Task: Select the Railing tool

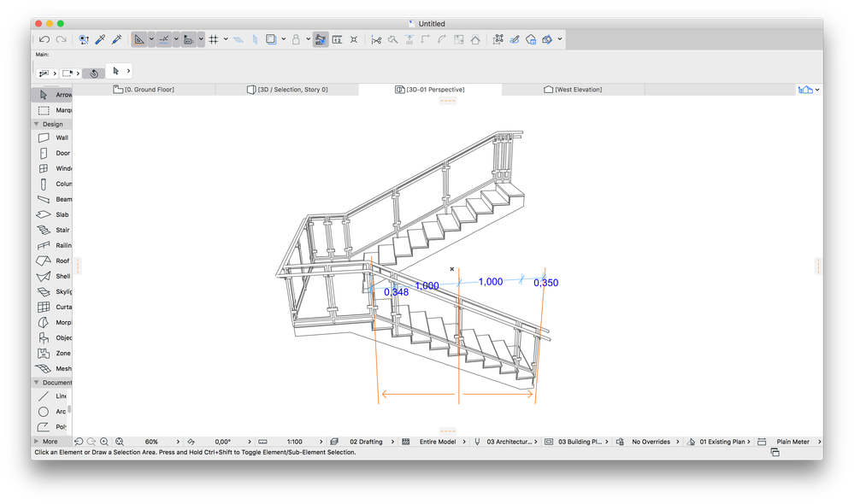Action: 52,245
